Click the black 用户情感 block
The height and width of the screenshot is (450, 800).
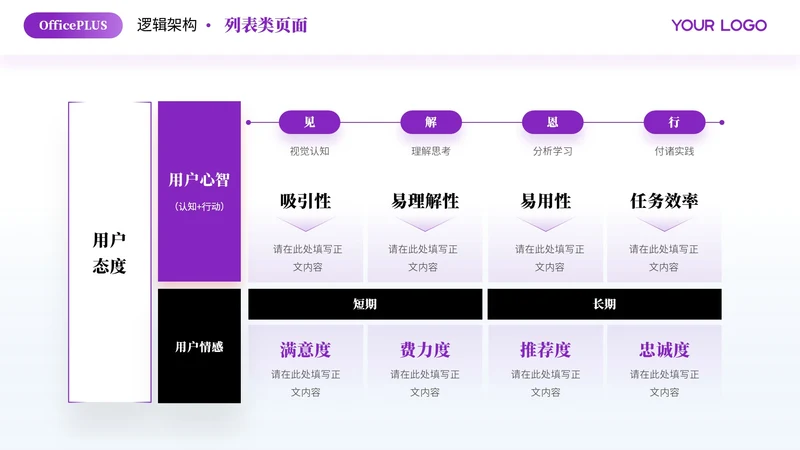199,346
